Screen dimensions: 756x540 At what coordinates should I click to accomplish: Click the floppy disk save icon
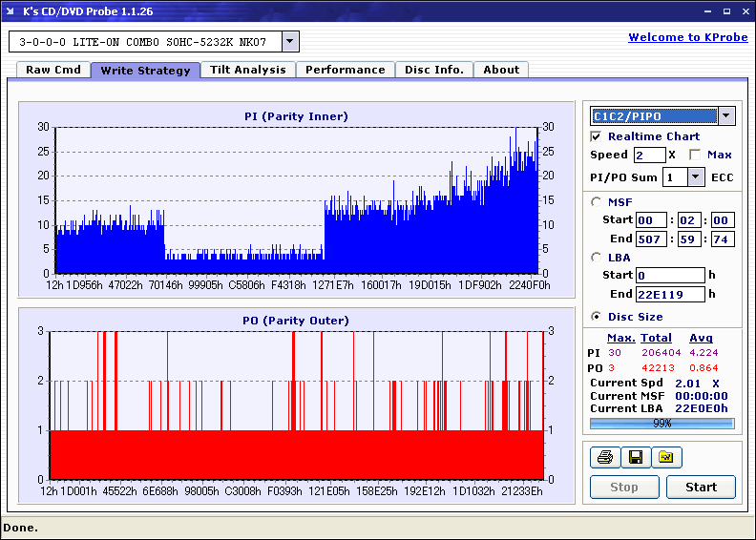click(635, 458)
